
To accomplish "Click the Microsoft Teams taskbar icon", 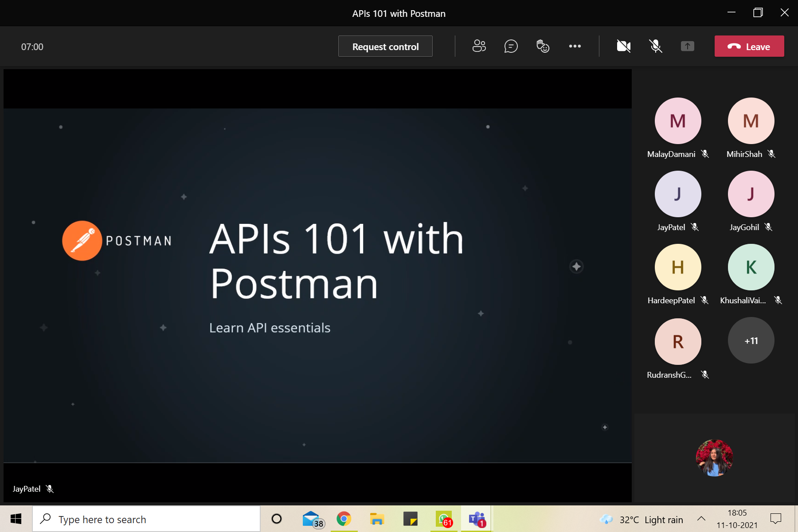I will click(477, 519).
